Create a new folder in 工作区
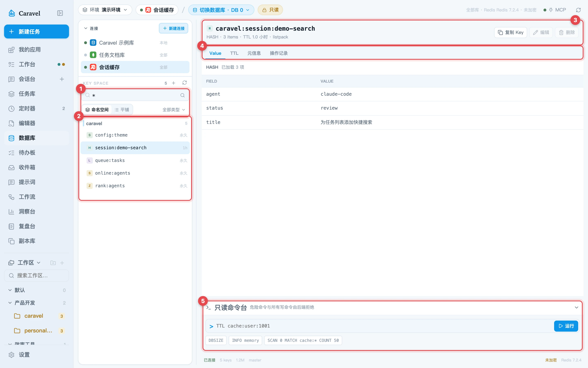Image resolution: width=588 pixels, height=368 pixels. [x=53, y=263]
